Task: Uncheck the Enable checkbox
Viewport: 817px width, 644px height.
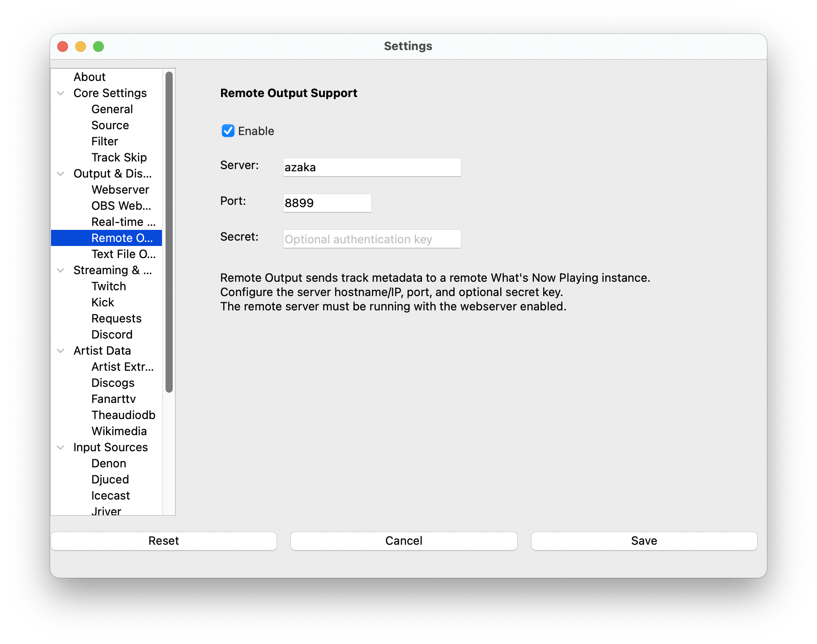Action: (228, 131)
